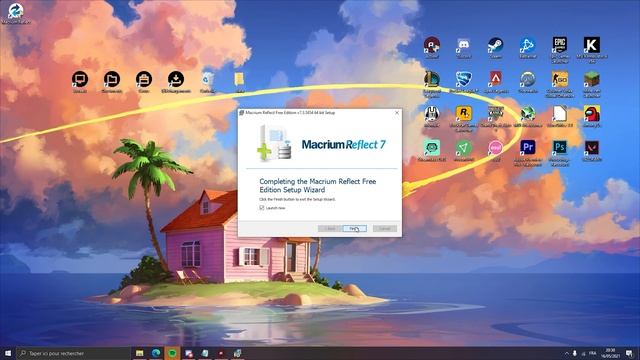Open Spotify from the taskbar

pyautogui.click(x=172, y=353)
